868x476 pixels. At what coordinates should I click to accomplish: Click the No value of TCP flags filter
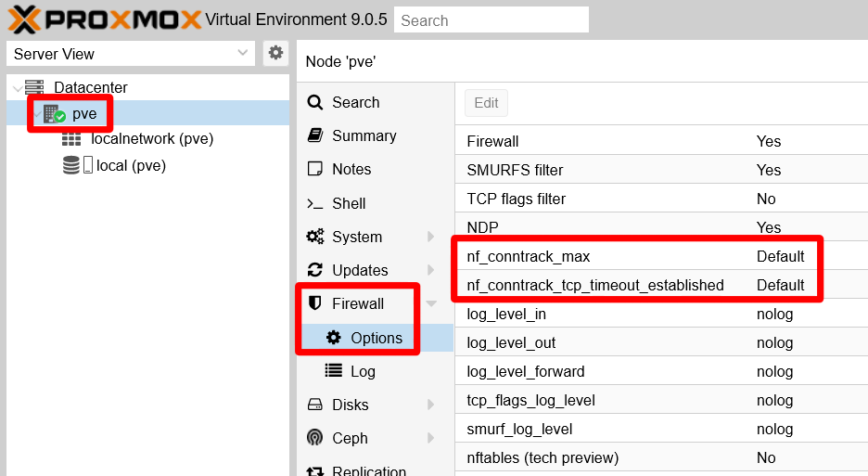pos(766,199)
